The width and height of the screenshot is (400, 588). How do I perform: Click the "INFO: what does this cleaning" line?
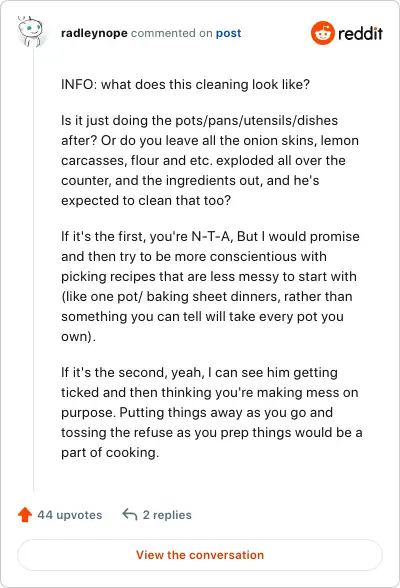click(x=186, y=84)
